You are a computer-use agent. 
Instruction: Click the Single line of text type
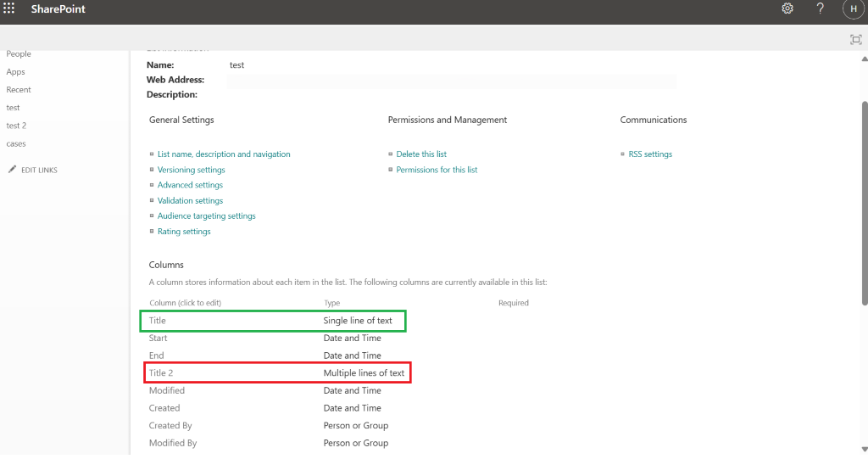point(358,321)
